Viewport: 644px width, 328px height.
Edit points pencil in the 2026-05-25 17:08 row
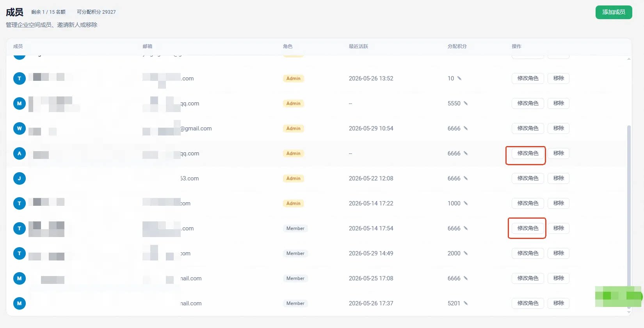(x=466, y=278)
